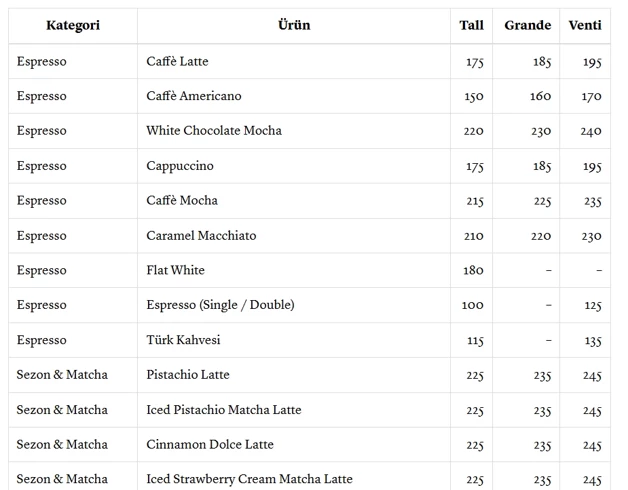
Task: Click the Venti column header
Action: [x=585, y=26]
